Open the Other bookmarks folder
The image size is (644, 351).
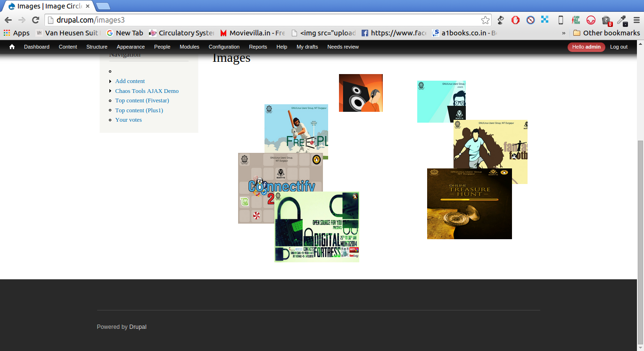(x=606, y=33)
